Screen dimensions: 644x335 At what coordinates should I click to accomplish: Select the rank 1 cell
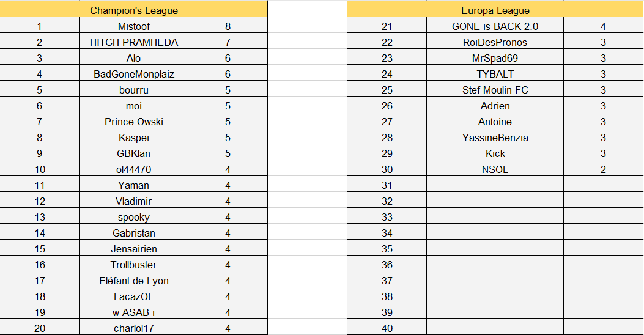(x=40, y=26)
